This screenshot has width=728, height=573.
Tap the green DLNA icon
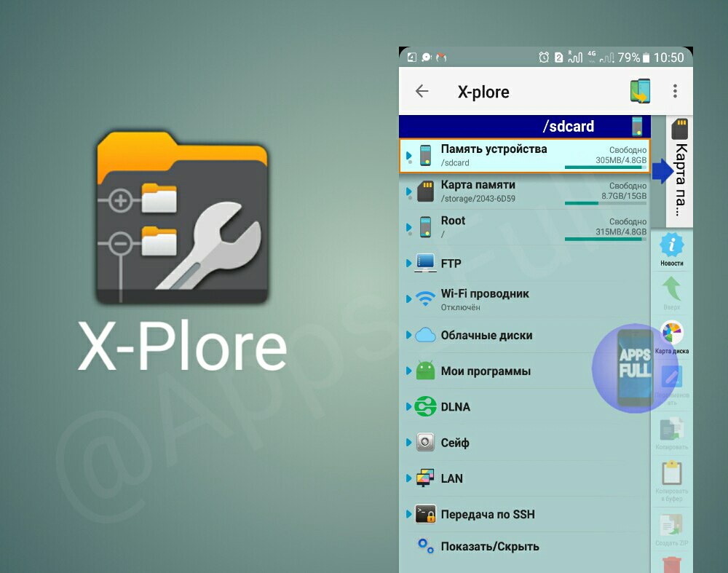[x=425, y=406]
